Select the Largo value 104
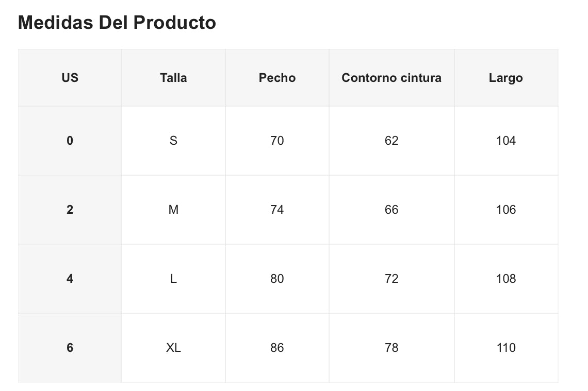The height and width of the screenshot is (391, 588). pos(505,141)
